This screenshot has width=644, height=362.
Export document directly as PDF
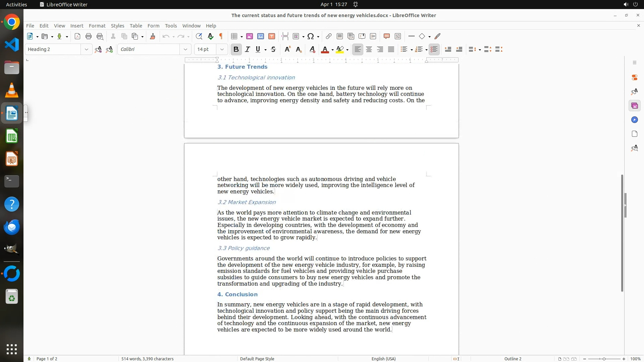(77, 37)
